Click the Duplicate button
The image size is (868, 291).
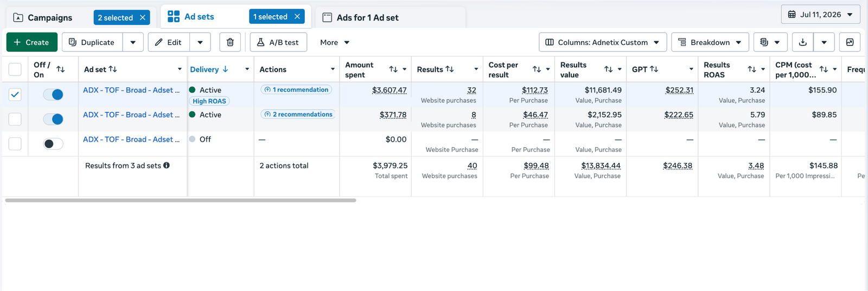tap(92, 42)
